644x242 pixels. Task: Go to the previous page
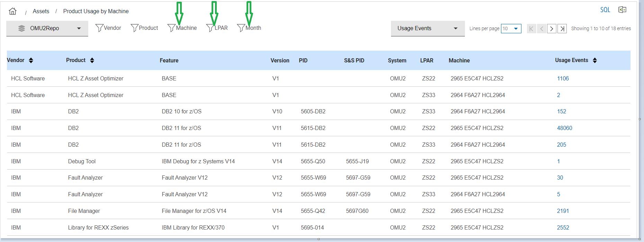[x=542, y=28]
